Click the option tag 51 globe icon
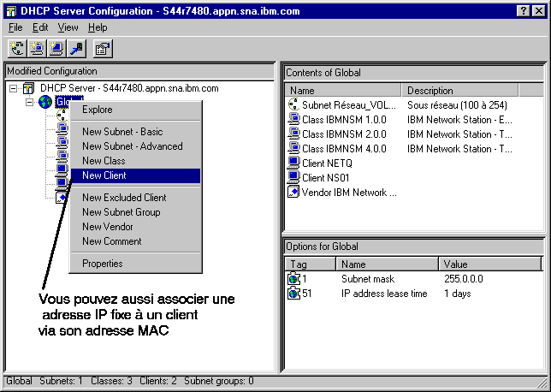This screenshot has width=551, height=392. tap(293, 294)
